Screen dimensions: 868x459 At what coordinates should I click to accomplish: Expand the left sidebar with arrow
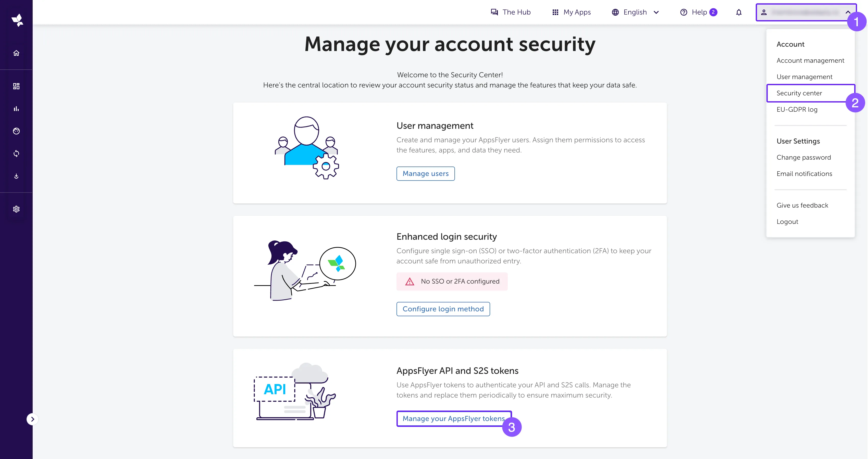click(x=32, y=419)
